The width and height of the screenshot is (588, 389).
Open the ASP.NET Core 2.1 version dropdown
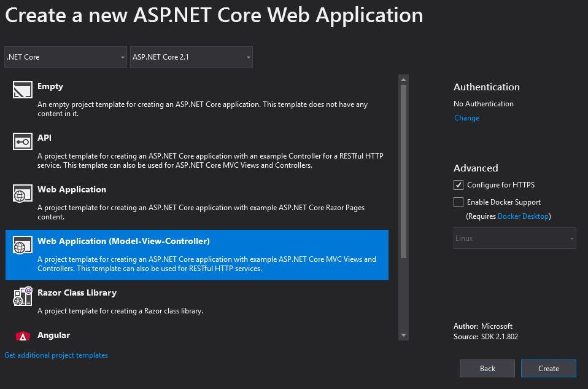(x=191, y=57)
